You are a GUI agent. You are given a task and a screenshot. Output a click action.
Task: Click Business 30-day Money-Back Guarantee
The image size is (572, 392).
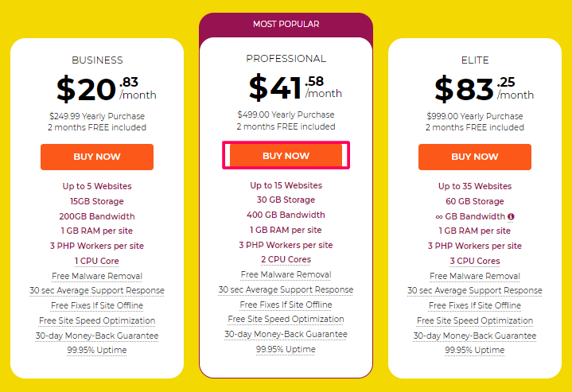[97, 336]
